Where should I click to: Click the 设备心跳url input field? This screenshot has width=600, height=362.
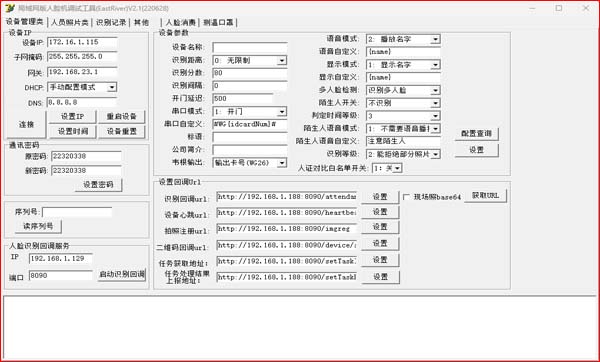[x=286, y=212]
